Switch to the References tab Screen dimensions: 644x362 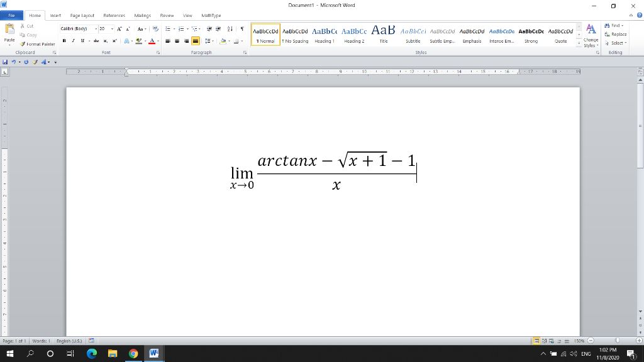114,16
